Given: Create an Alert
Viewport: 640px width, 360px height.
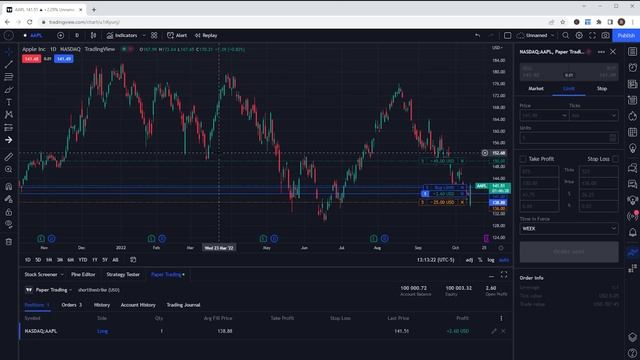Looking at the screenshot, I should (177, 36).
